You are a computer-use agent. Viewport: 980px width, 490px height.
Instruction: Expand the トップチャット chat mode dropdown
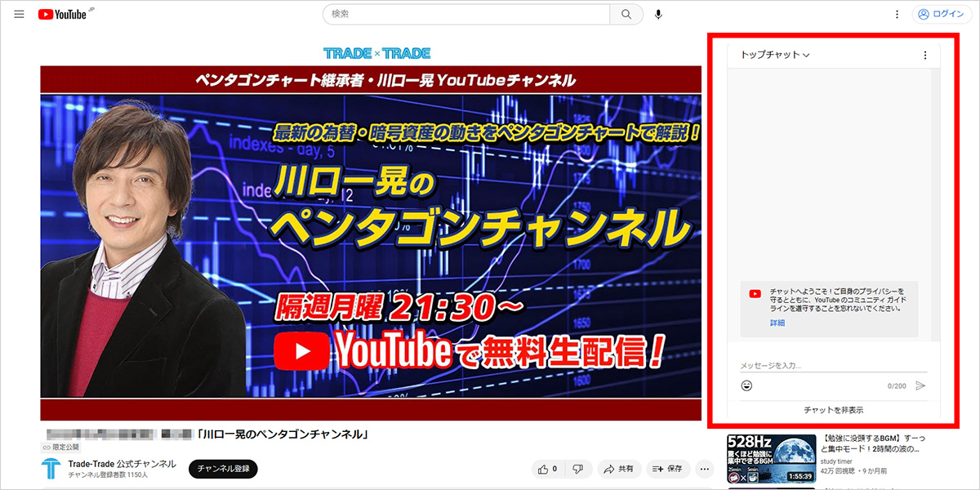pyautogui.click(x=774, y=55)
